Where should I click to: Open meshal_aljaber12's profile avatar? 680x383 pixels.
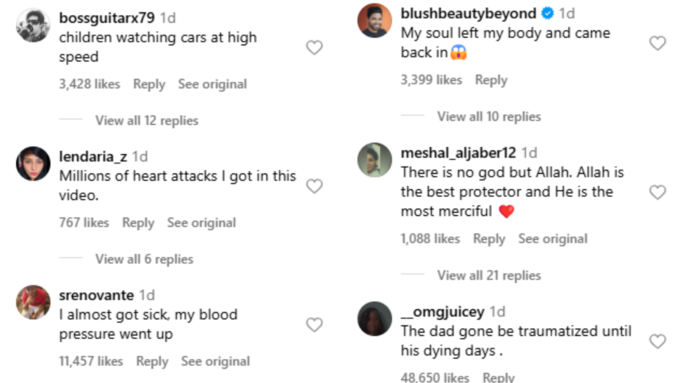coord(375,160)
